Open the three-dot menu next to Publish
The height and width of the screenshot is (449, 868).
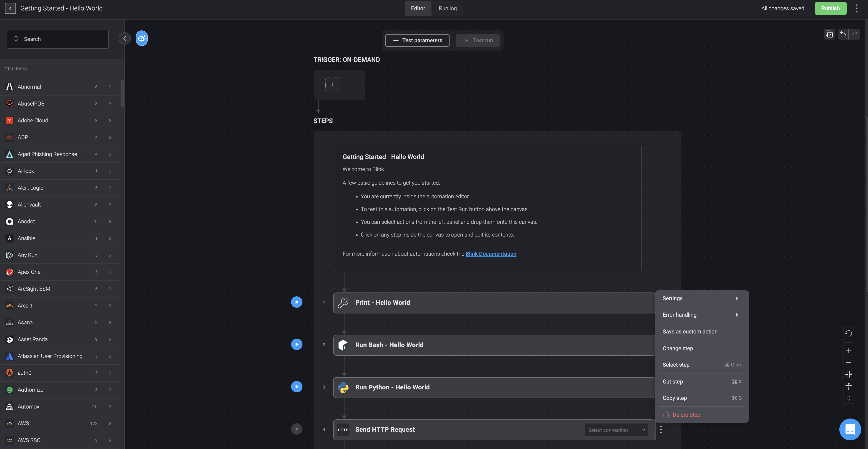click(x=856, y=8)
